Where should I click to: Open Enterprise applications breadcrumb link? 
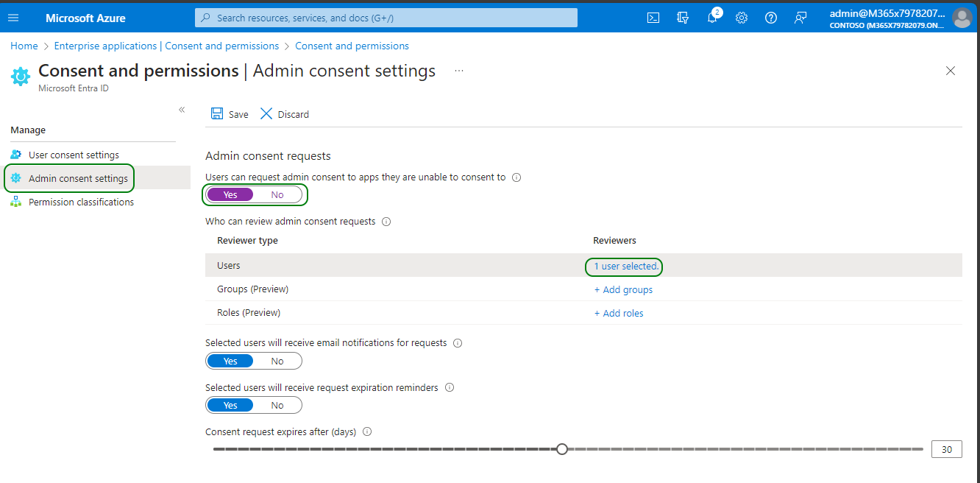point(166,46)
